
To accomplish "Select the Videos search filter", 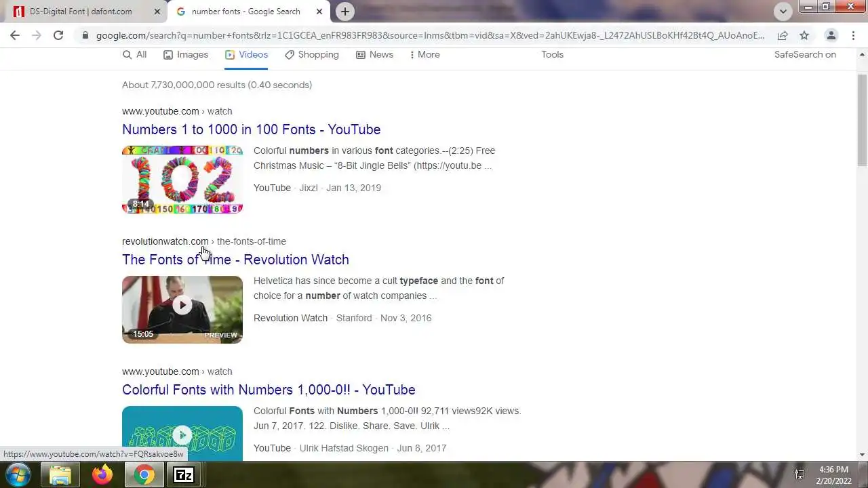I will (x=246, y=54).
